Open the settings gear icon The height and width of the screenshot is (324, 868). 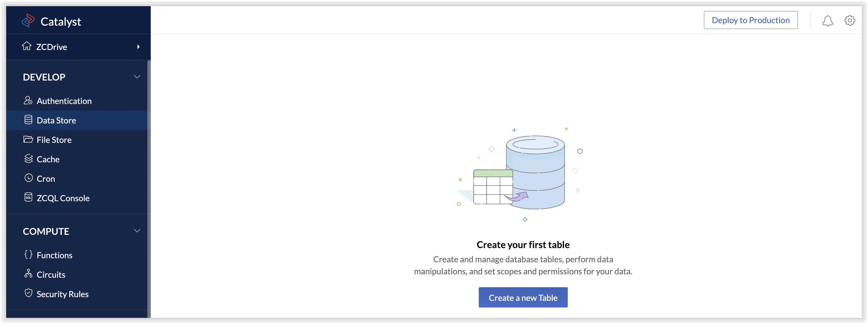coord(849,21)
